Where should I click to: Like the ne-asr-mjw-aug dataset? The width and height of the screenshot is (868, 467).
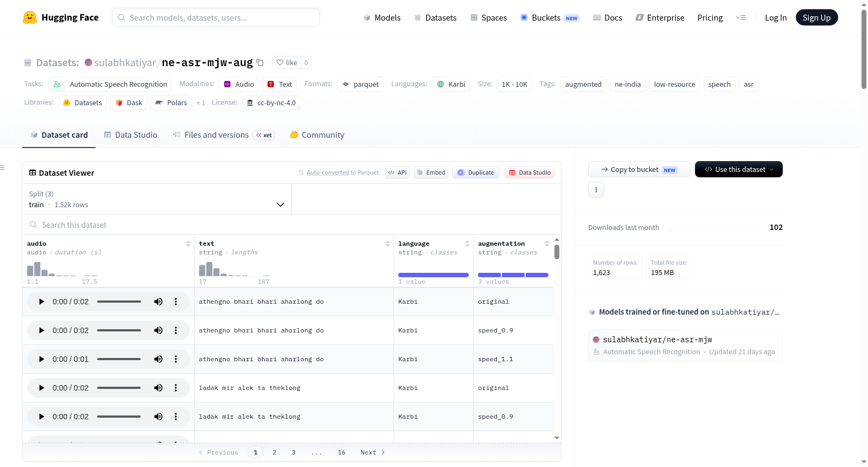[287, 62]
